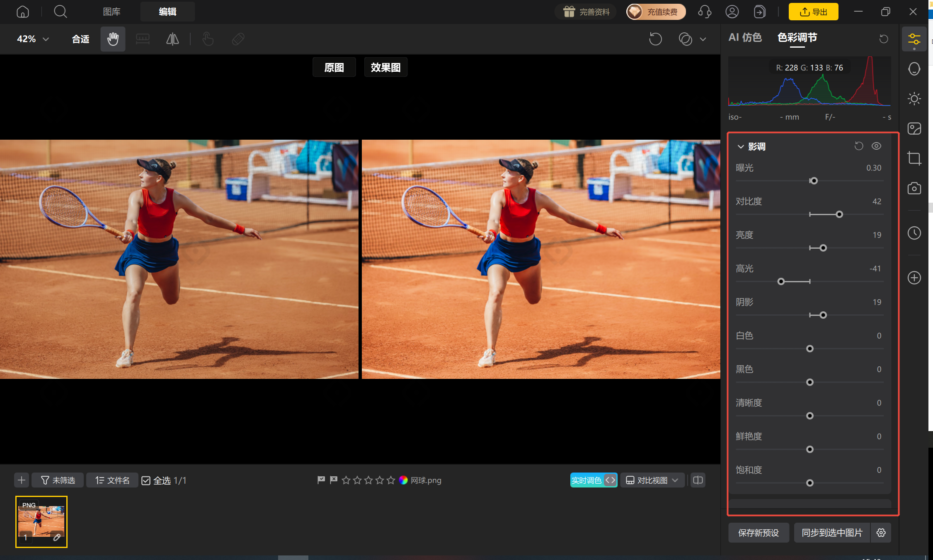
Task: Go to the home screen icon
Action: click(x=23, y=12)
